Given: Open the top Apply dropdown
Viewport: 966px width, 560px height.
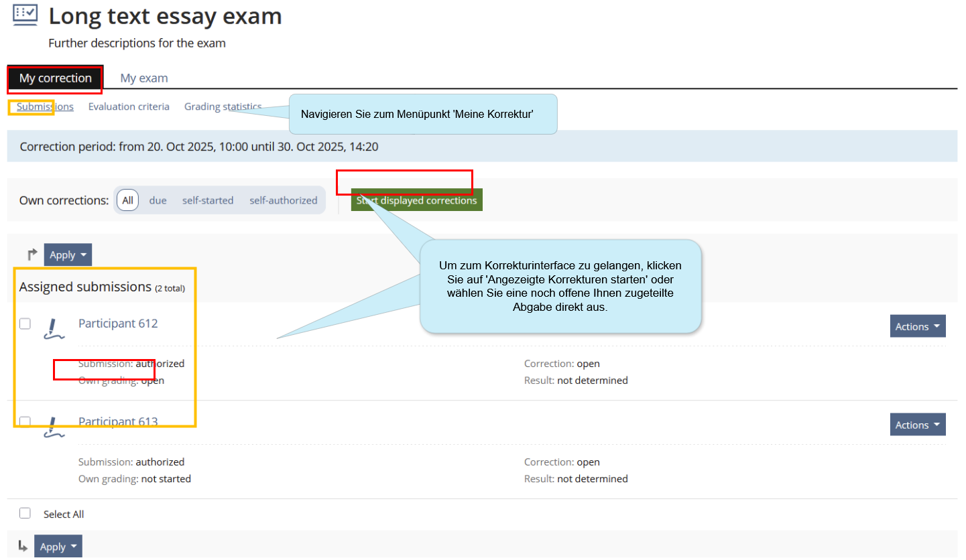Looking at the screenshot, I should pyautogui.click(x=68, y=255).
